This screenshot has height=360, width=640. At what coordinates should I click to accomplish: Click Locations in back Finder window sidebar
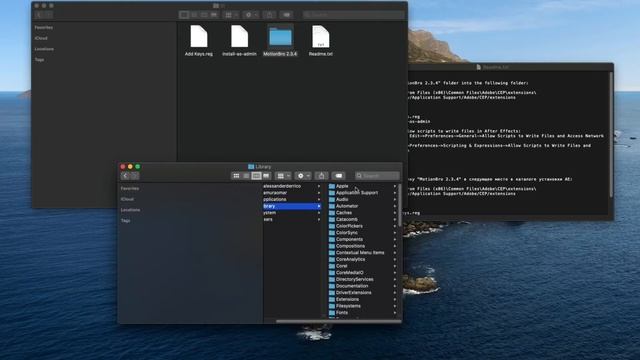(x=44, y=49)
